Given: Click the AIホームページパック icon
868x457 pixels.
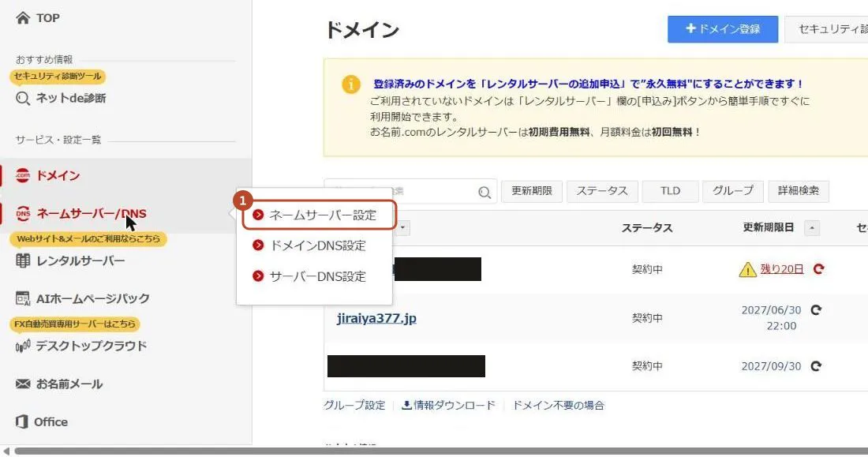Looking at the screenshot, I should [23, 298].
